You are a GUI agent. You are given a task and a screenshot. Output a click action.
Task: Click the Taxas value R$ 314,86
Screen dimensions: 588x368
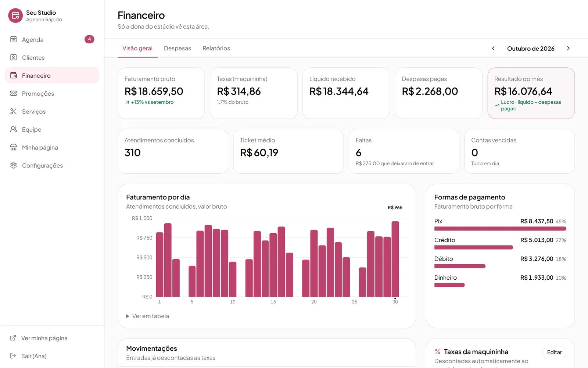point(239,91)
